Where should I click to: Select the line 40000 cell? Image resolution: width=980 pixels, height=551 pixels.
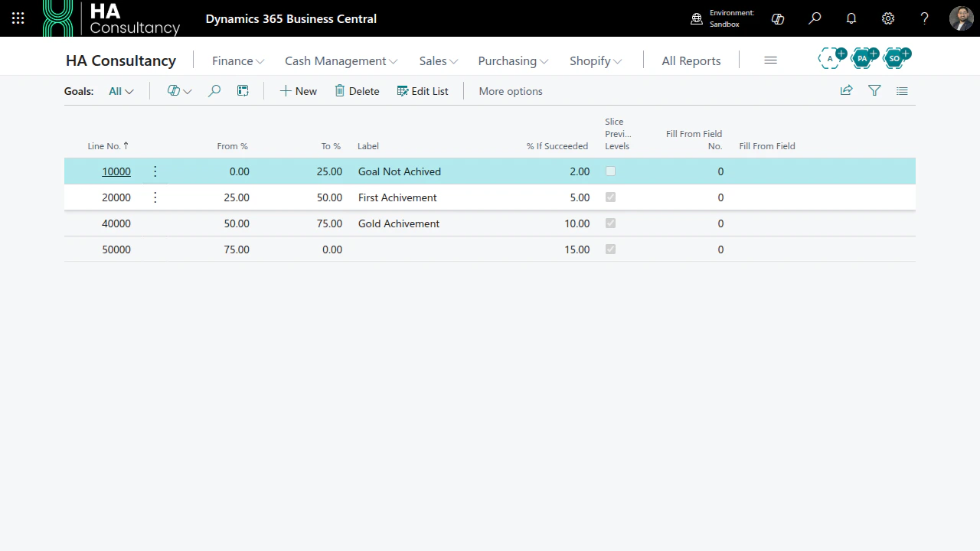tap(116, 223)
